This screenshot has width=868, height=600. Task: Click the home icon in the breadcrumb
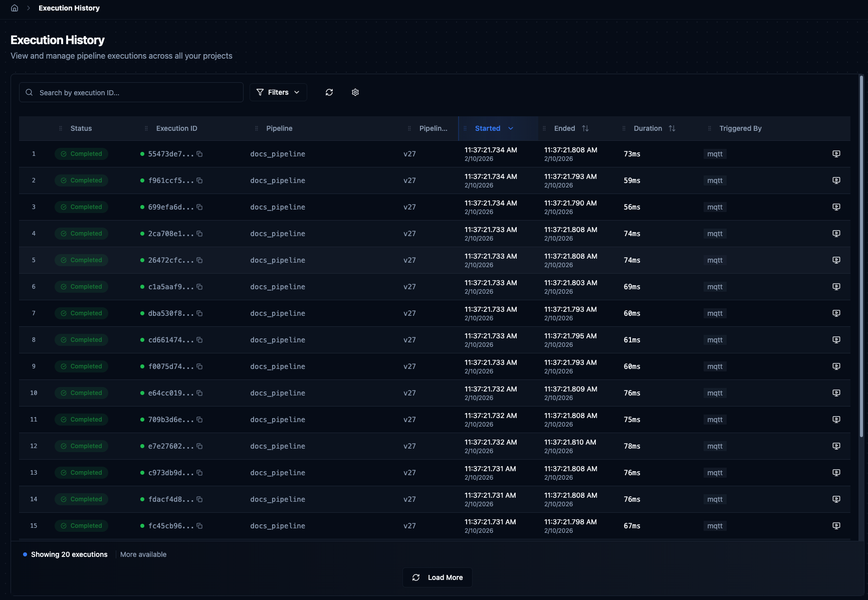pyautogui.click(x=14, y=8)
